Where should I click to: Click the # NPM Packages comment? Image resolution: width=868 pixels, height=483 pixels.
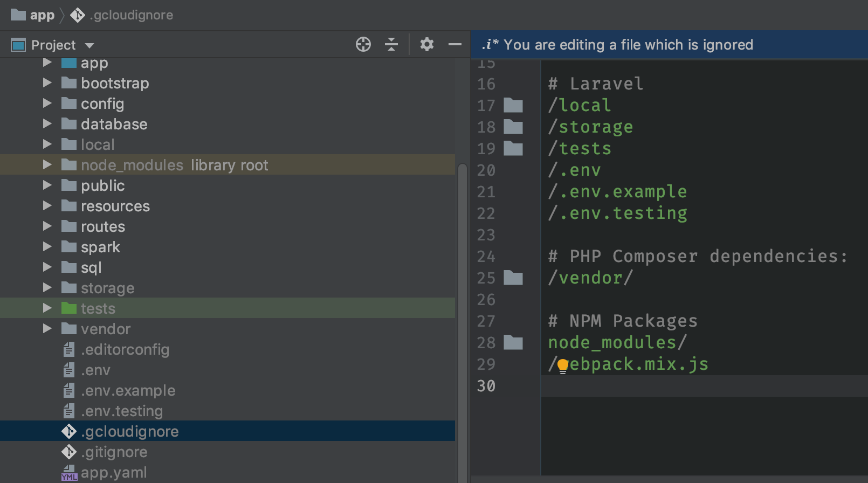(x=623, y=321)
